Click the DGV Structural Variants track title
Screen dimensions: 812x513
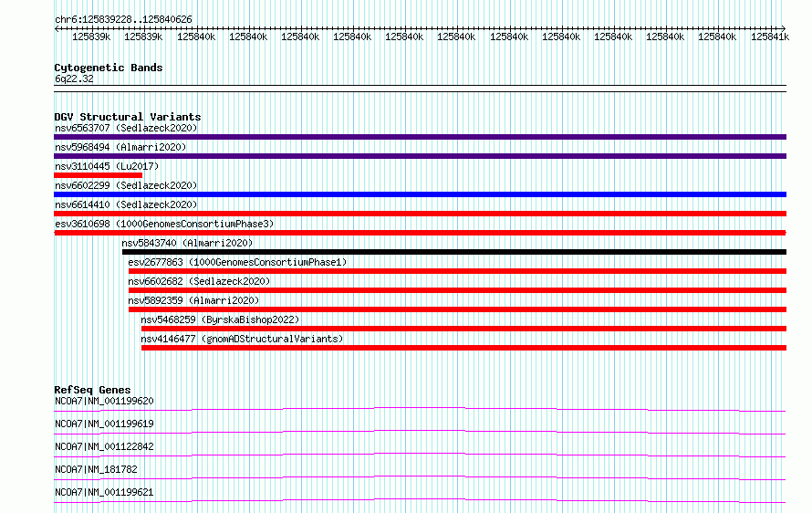pos(128,117)
